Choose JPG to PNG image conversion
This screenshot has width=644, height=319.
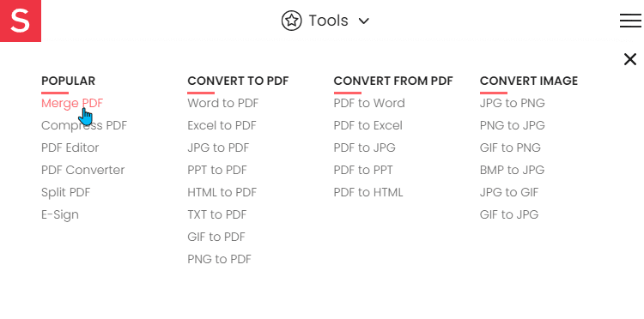512,103
